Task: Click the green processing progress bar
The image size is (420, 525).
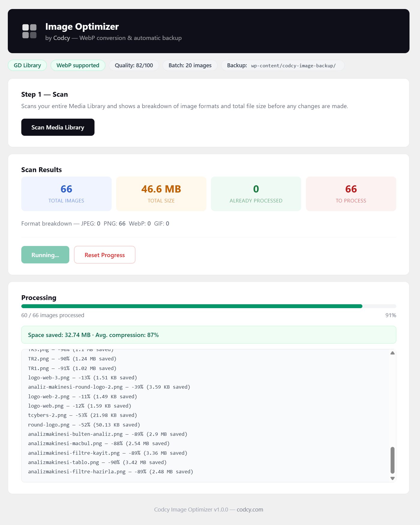Action: point(192,306)
